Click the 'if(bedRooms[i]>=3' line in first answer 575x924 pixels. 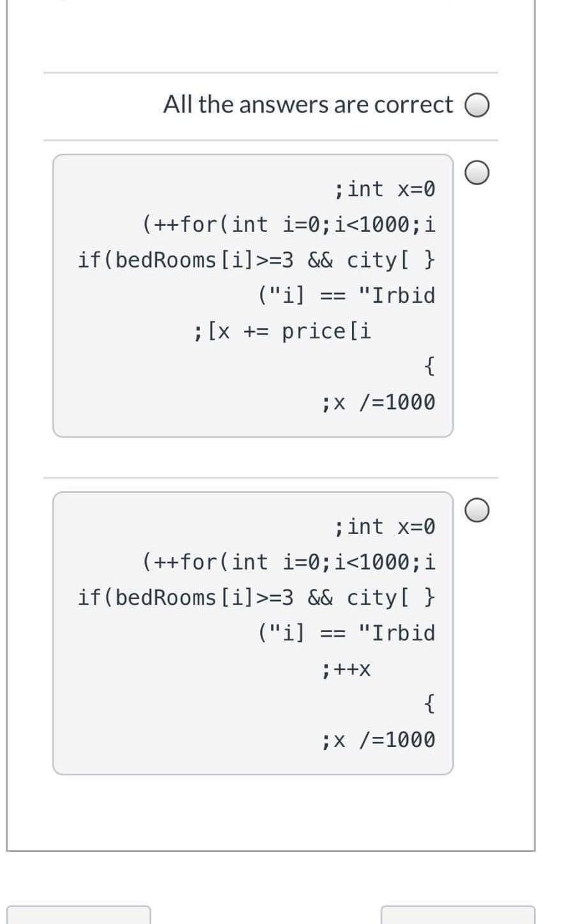(256, 260)
